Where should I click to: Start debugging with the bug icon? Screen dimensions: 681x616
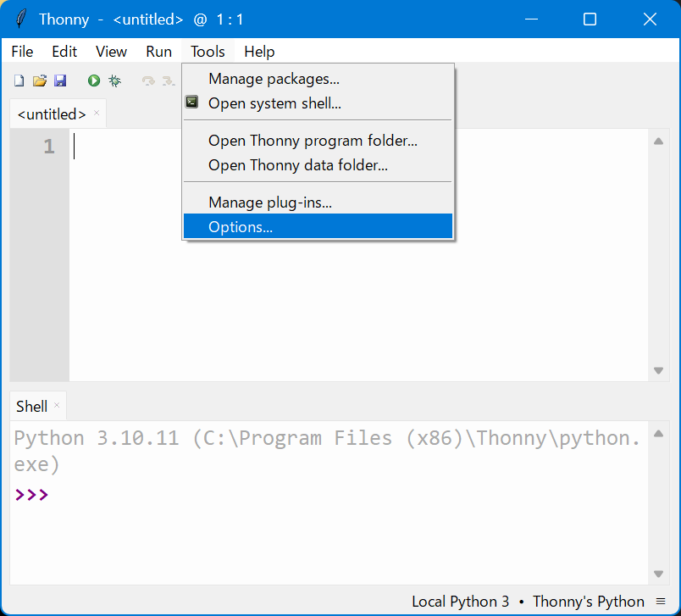click(114, 80)
